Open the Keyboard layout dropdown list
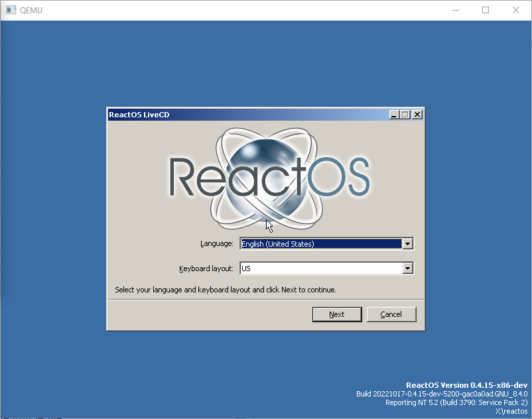The width and height of the screenshot is (532, 419). click(407, 269)
